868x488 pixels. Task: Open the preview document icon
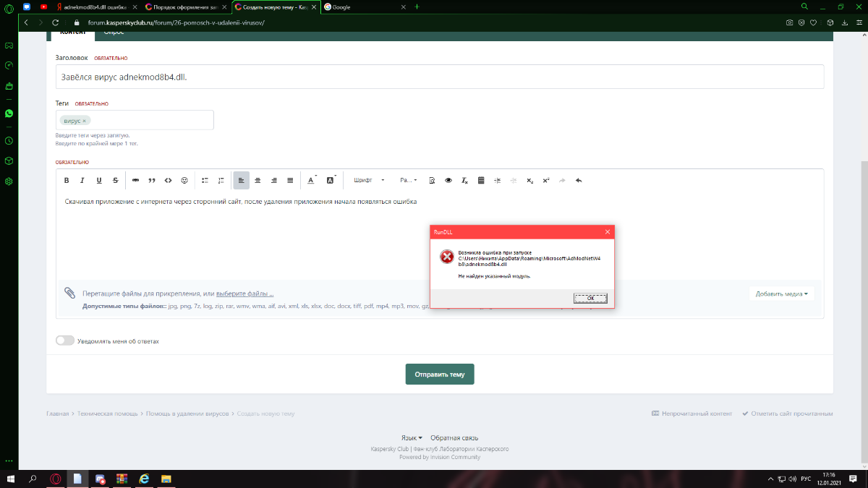click(x=432, y=180)
